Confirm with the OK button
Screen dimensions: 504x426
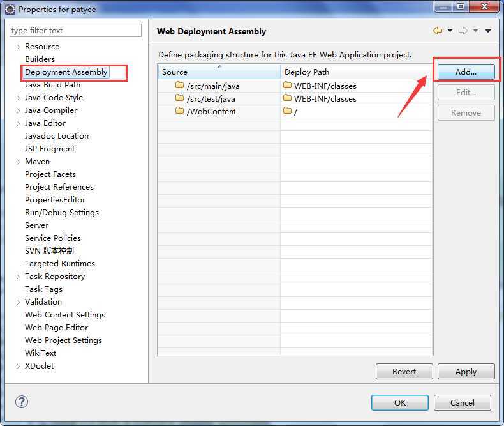coord(400,402)
